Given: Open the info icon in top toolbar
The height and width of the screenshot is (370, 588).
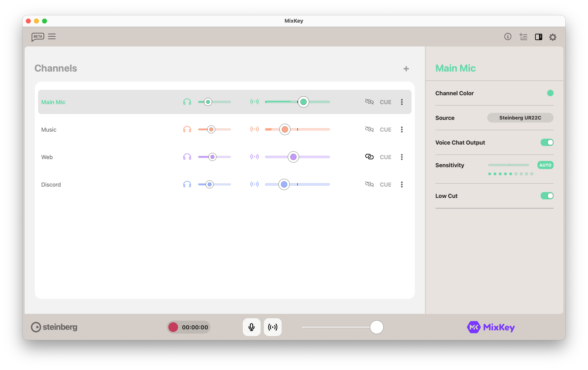Looking at the screenshot, I should (x=508, y=37).
